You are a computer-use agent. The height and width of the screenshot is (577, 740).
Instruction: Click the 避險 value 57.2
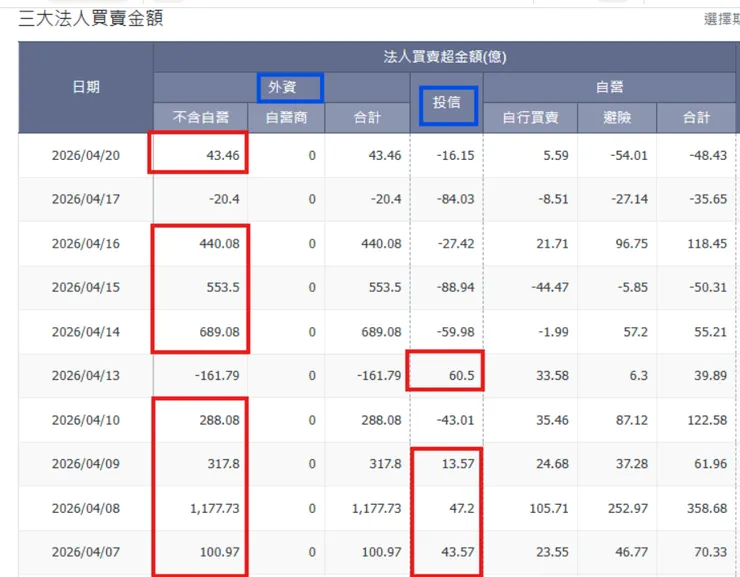pos(635,332)
